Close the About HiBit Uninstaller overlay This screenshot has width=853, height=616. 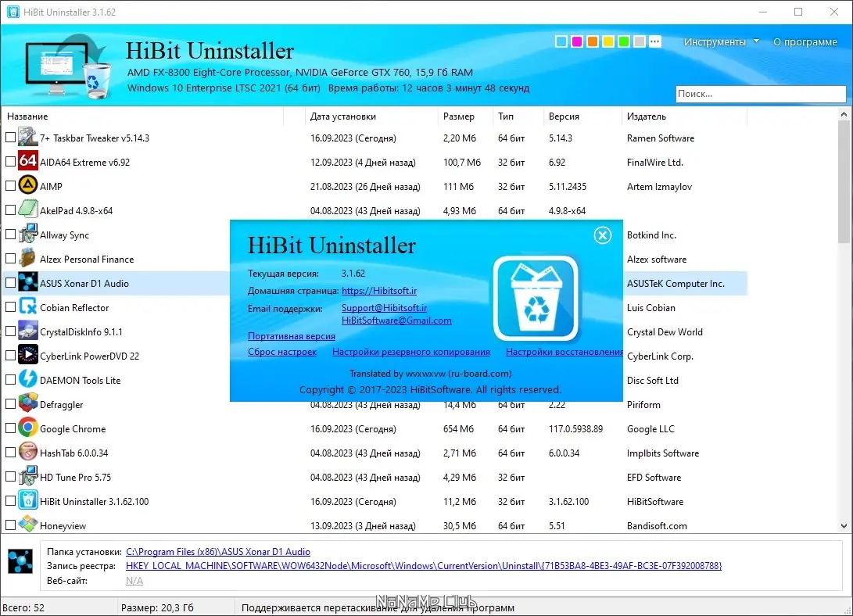click(602, 235)
